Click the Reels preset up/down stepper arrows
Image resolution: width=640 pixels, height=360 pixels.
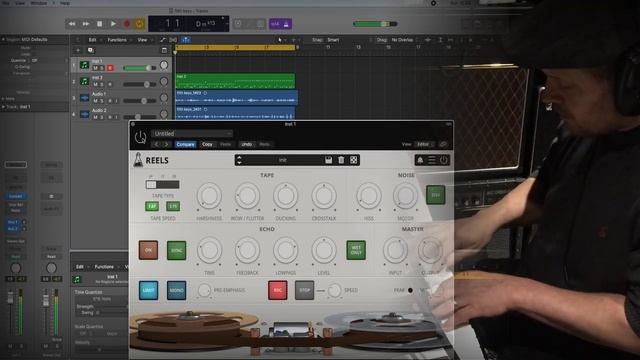coord(239,160)
